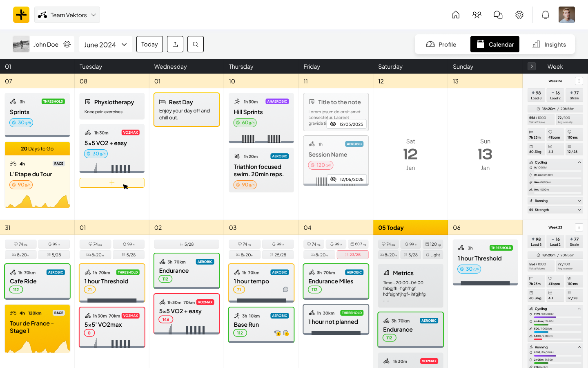Click the Week 23 cycling elevation red progress bar
588x368 pixels.
point(558,339)
